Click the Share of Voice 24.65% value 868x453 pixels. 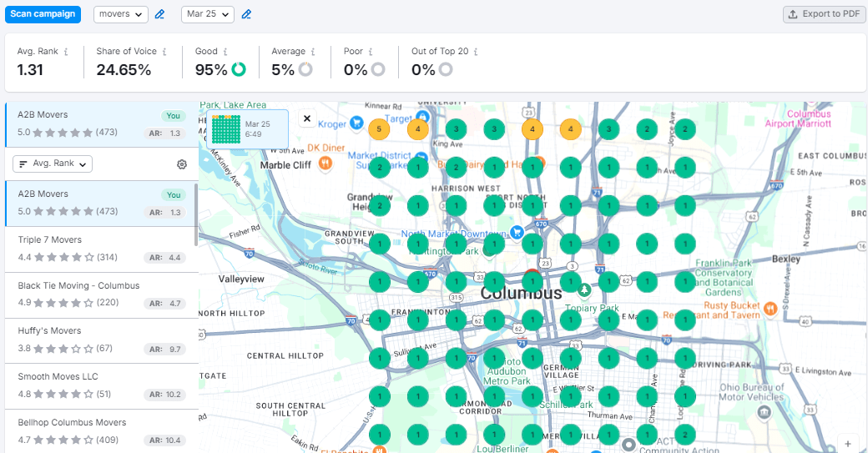pos(124,70)
